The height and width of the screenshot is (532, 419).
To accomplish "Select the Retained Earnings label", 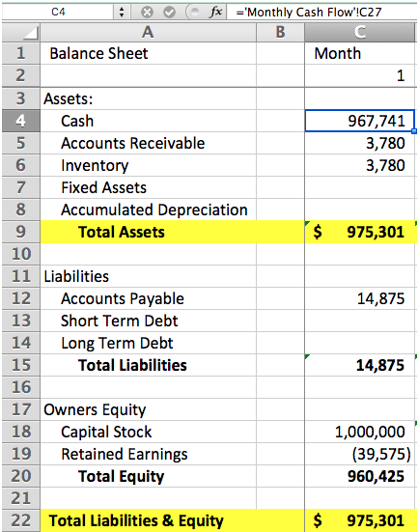I will click(x=148, y=454).
